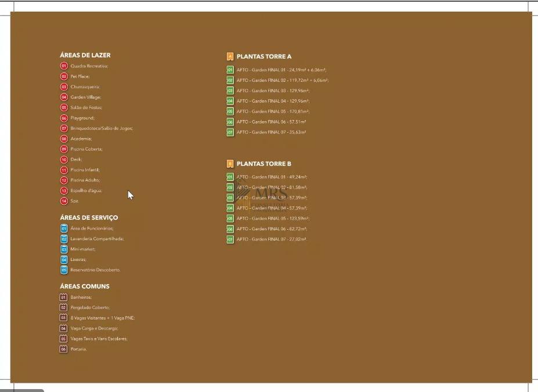Select the 01 Banheiros common area icon

pos(64,297)
